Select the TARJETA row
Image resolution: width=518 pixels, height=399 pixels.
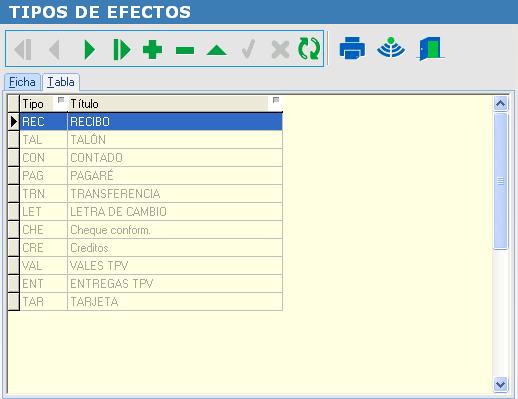click(151, 302)
